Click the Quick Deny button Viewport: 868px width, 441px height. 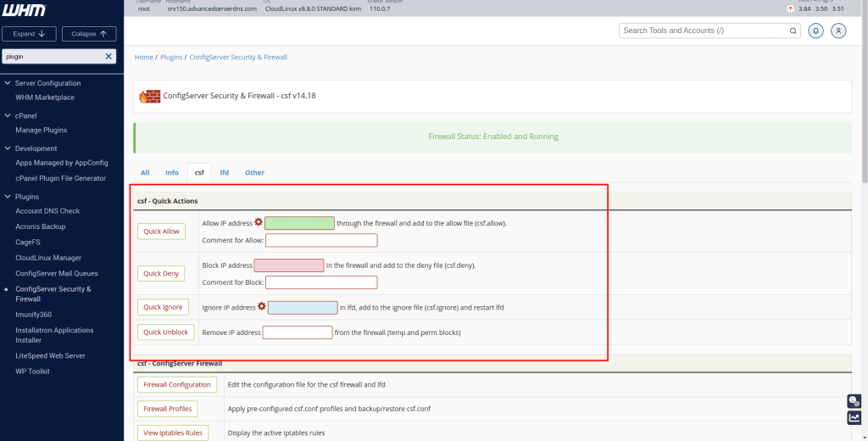[x=161, y=273]
